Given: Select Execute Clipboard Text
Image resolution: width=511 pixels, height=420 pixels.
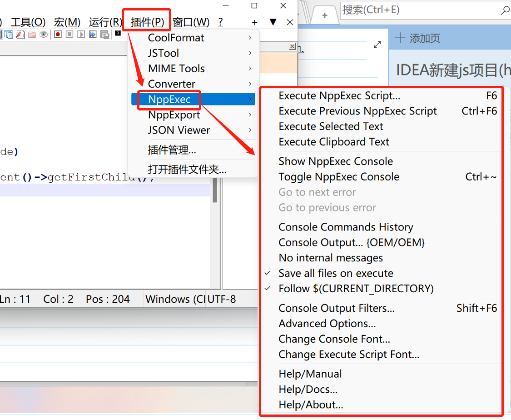Looking at the screenshot, I should pyautogui.click(x=334, y=141).
